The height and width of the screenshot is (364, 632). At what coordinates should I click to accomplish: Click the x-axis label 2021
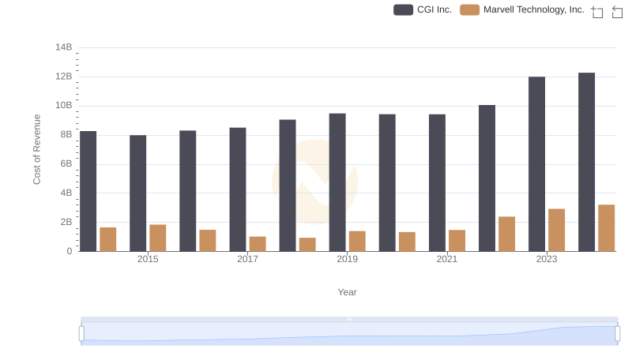(446, 259)
